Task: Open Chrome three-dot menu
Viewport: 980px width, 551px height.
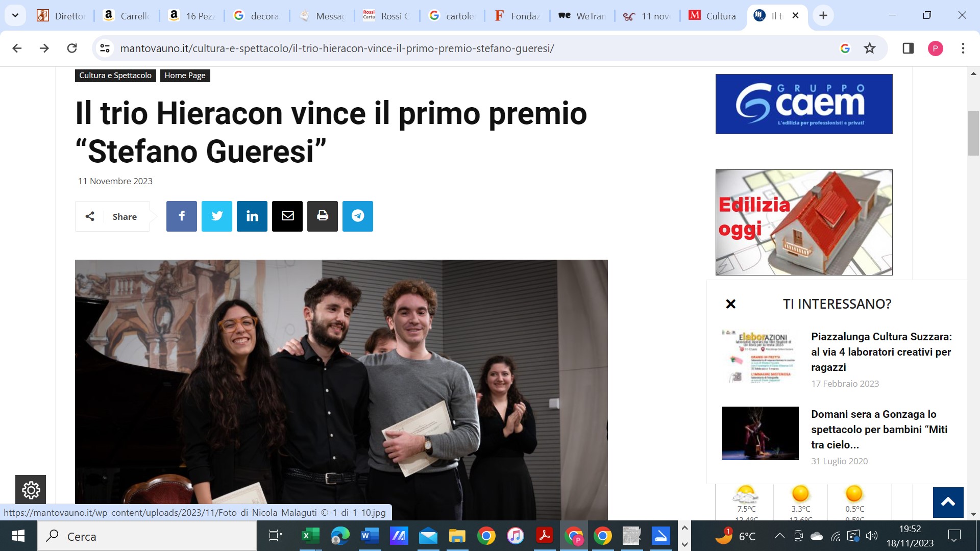Action: [x=963, y=48]
